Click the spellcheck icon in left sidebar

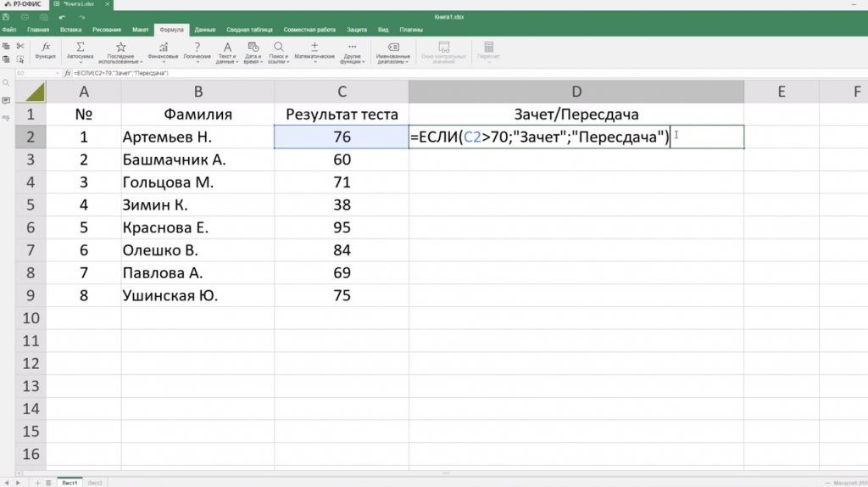coord(6,118)
